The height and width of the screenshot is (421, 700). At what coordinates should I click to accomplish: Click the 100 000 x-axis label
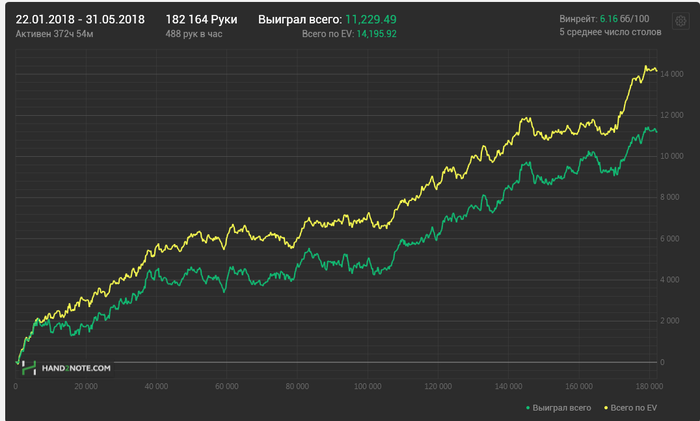[367, 386]
